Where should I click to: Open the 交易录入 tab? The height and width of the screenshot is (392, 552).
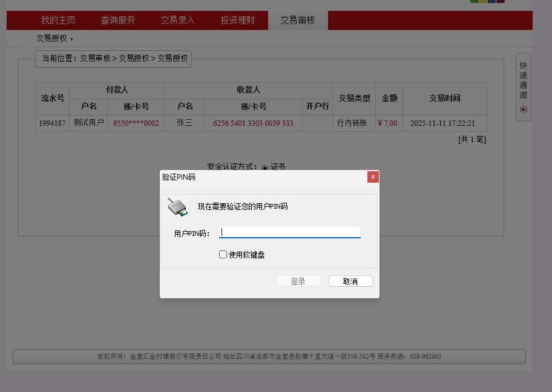(x=177, y=21)
